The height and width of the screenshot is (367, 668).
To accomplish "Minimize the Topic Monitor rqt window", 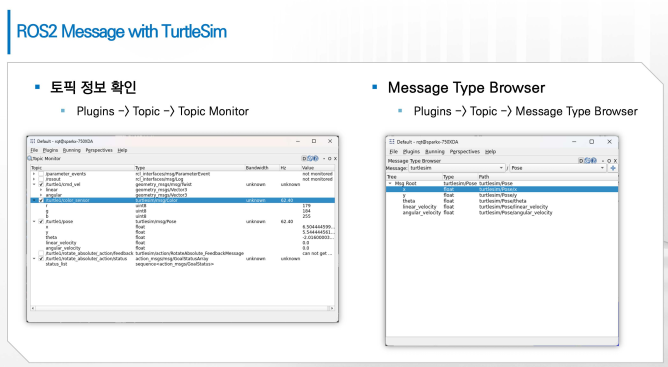I will click(x=298, y=141).
